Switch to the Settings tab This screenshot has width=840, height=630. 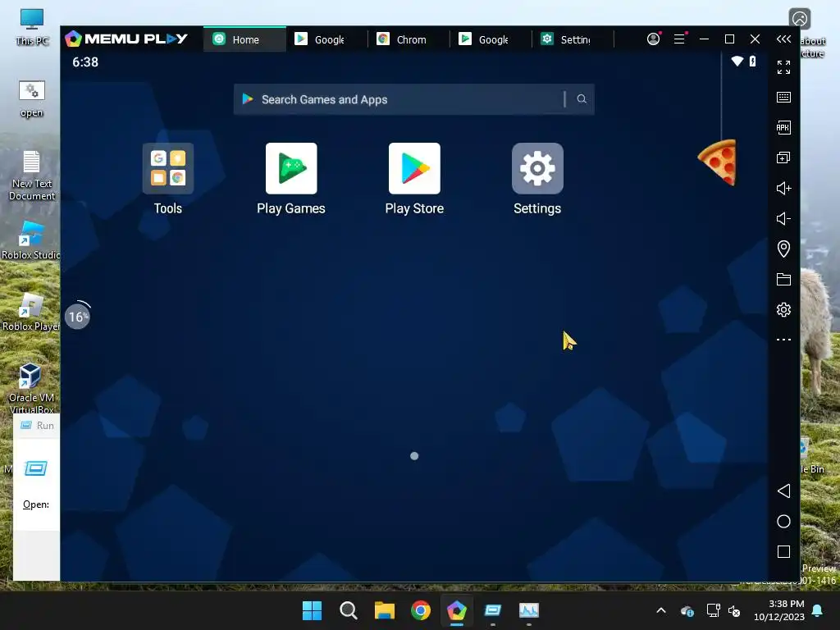point(573,39)
